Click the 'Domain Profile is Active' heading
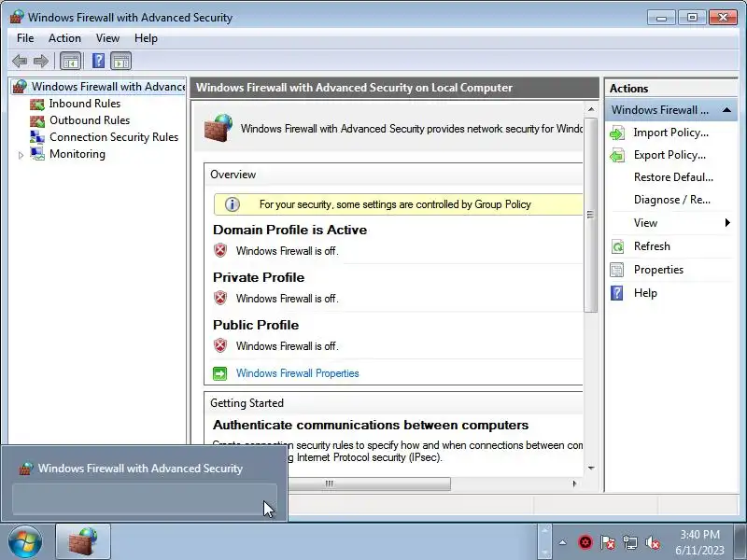747x560 pixels. coord(290,230)
